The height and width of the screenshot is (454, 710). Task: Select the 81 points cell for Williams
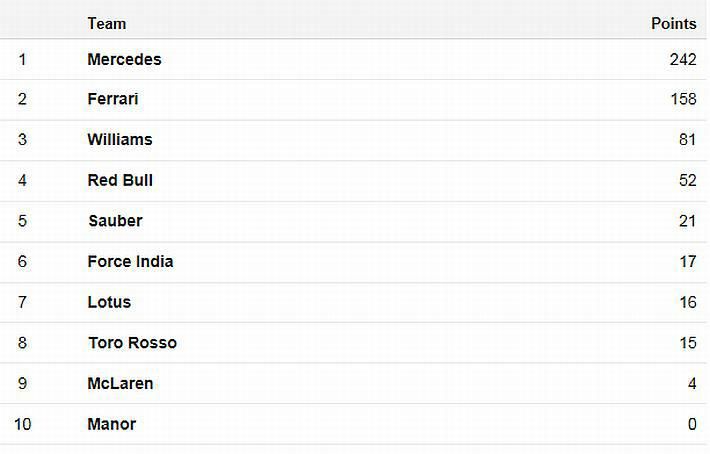pyautogui.click(x=687, y=140)
